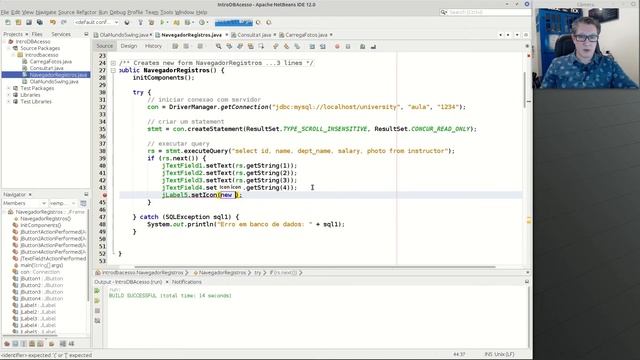Open the Debug menu

pyautogui.click(x=118, y=13)
